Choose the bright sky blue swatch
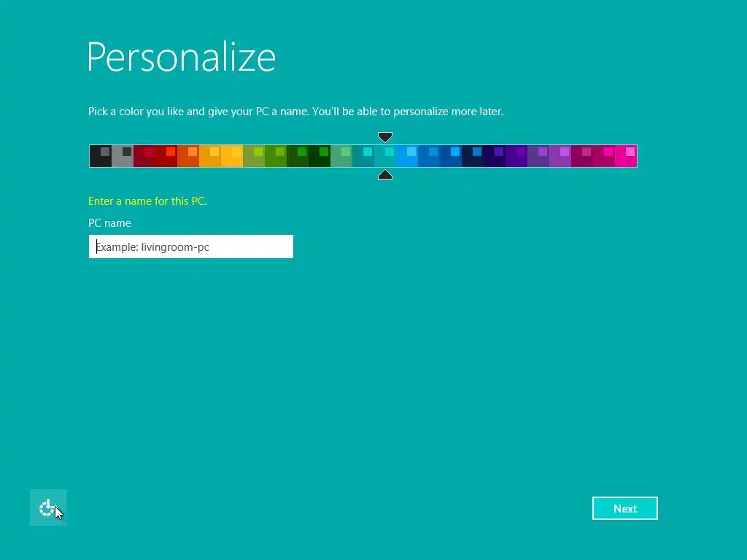Image resolution: width=747 pixels, height=560 pixels. tap(407, 156)
